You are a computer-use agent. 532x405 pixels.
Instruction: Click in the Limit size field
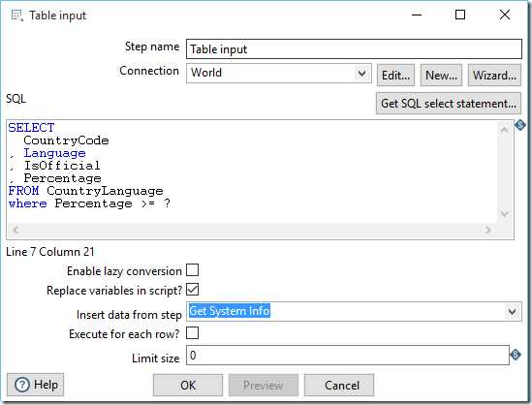click(348, 356)
